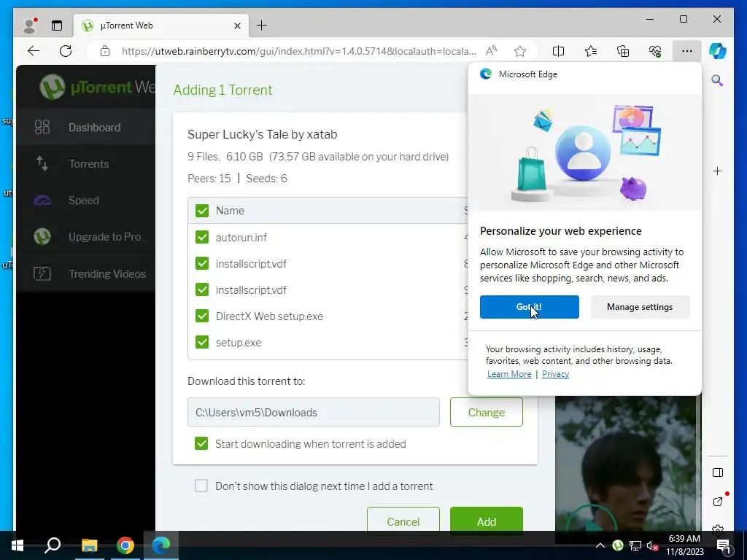Uncheck DirectX Web setup.exe file
This screenshot has height=560, width=747.
(x=202, y=316)
